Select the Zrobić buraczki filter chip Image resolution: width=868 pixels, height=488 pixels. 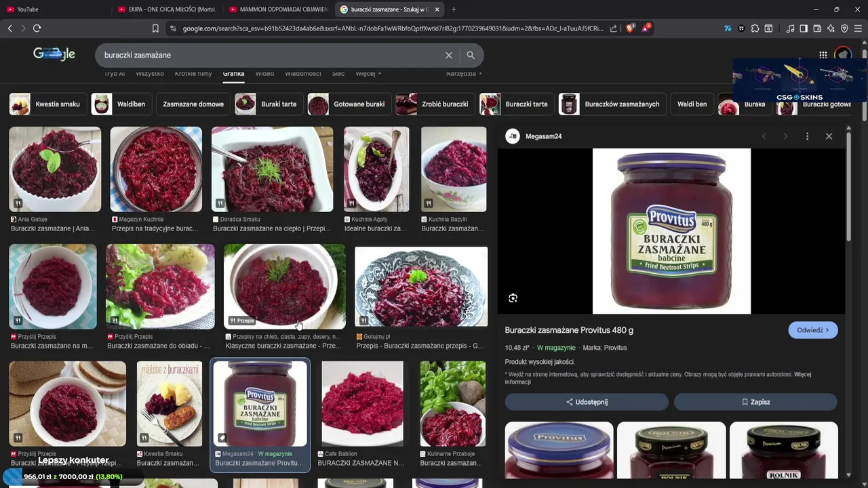click(435, 104)
